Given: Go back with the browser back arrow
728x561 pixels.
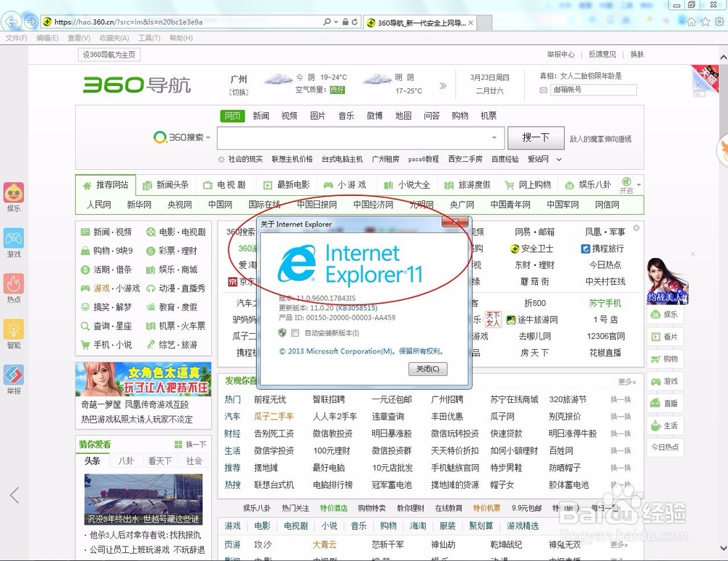Looking at the screenshot, I should click(11, 21).
